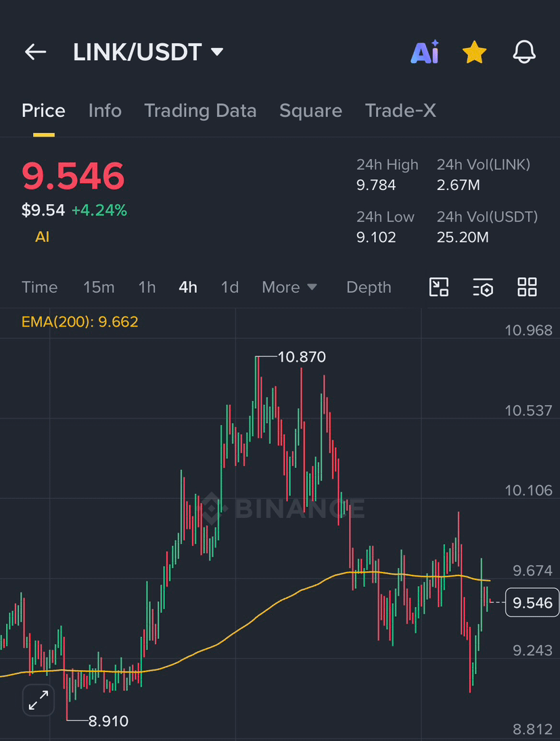Expand chart to fullscreen
Screen dimensions: 560x741
(x=39, y=700)
